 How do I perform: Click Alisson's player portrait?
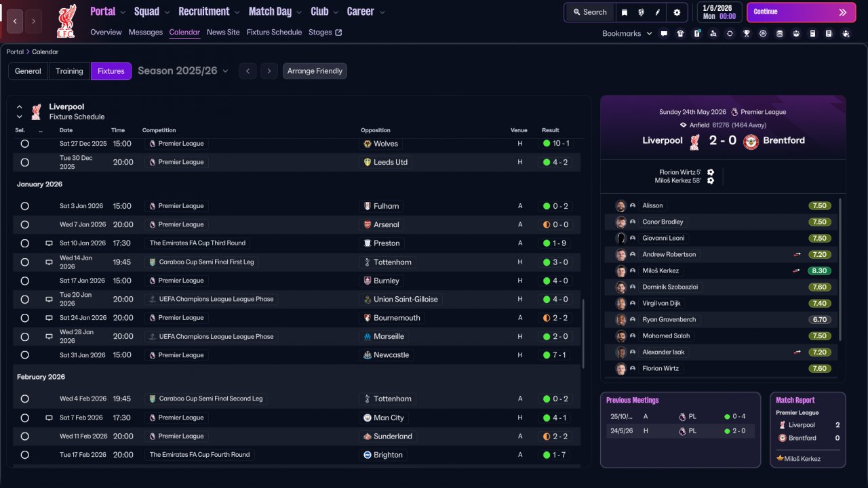point(620,205)
